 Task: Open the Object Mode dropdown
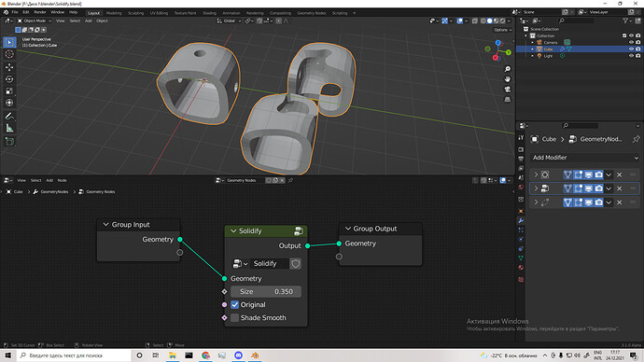35,21
